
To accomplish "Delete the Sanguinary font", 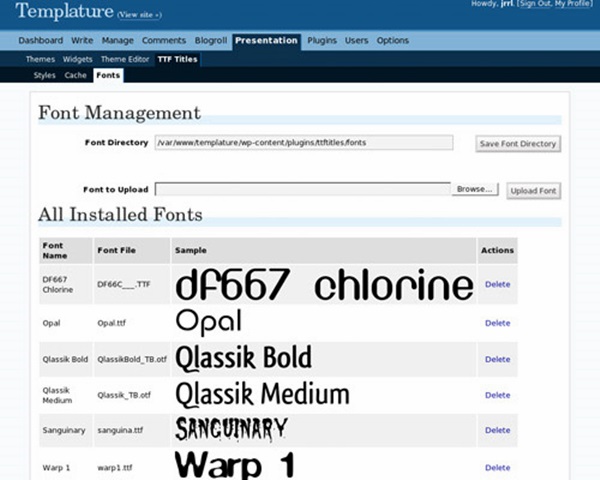I will click(x=497, y=430).
